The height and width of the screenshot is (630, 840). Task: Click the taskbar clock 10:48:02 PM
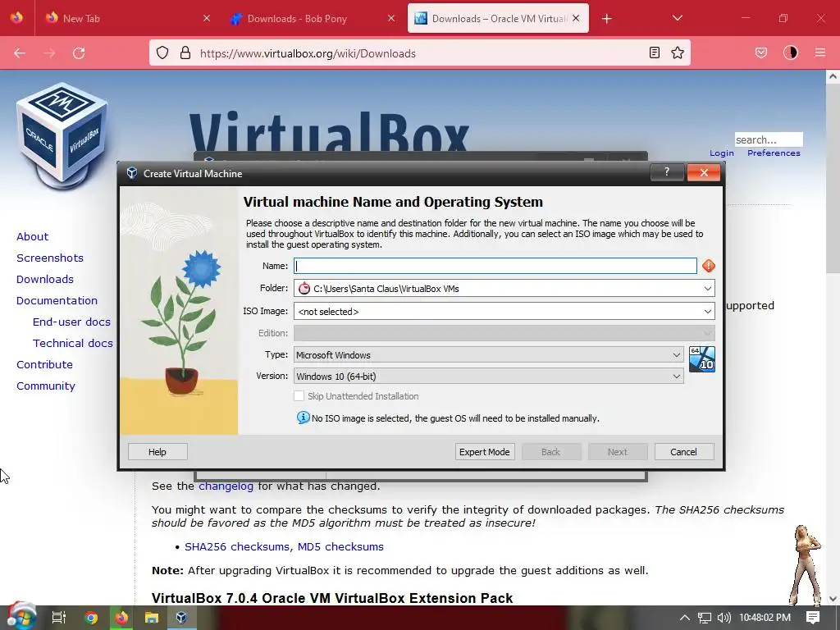click(x=765, y=618)
